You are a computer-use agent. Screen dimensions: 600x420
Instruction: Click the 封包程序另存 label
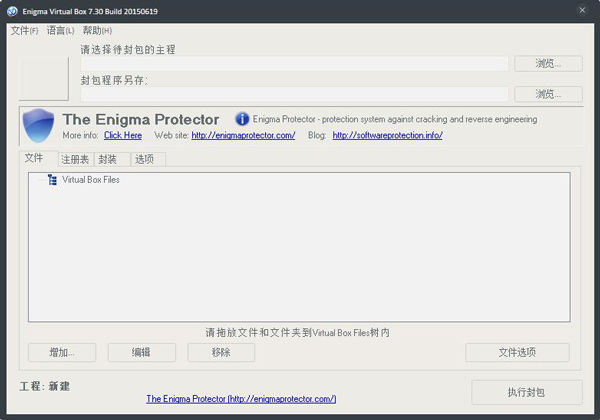[x=114, y=80]
